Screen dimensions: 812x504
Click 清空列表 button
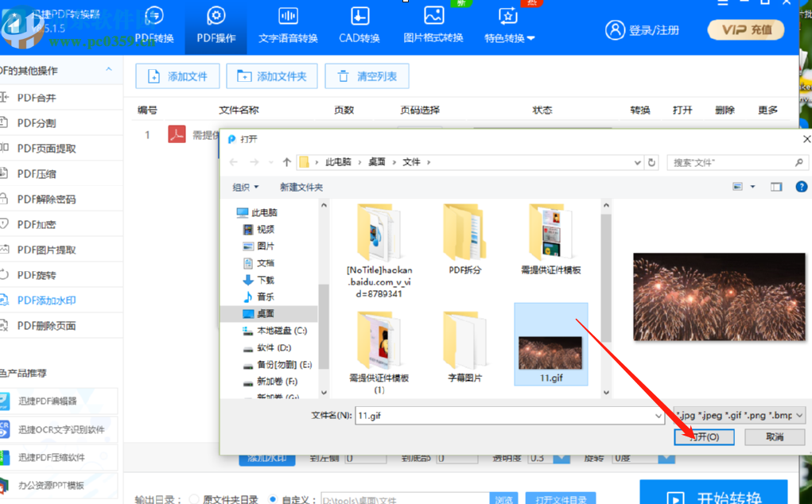coord(367,76)
